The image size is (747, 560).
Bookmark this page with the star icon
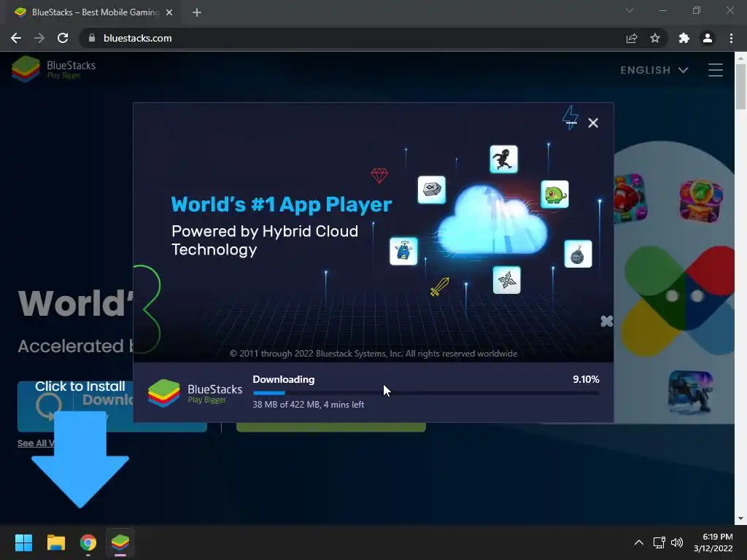click(655, 38)
